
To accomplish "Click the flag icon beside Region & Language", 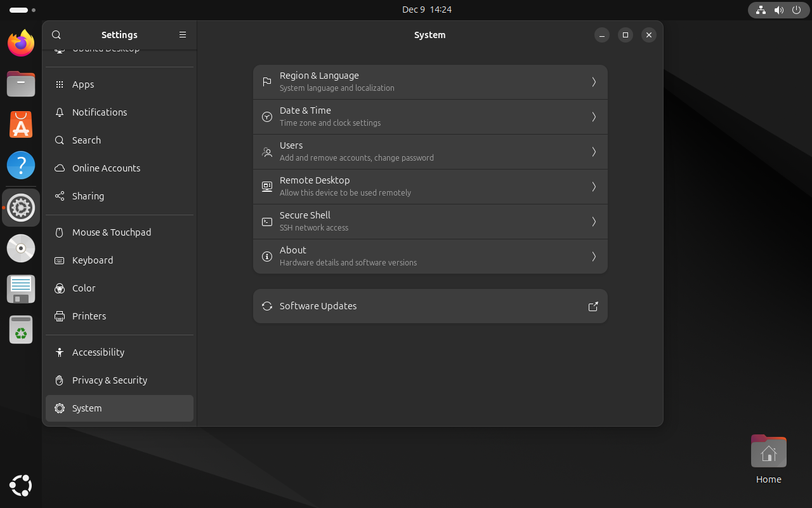I will [267, 82].
